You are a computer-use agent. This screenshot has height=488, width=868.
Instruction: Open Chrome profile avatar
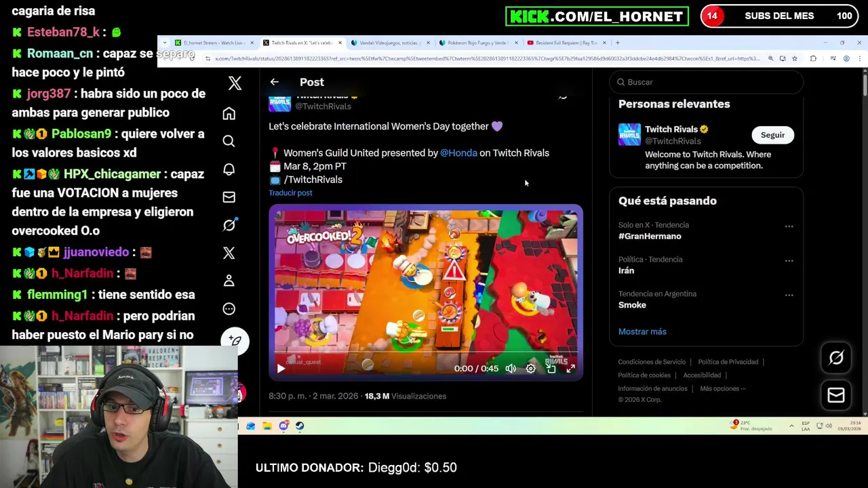(846, 59)
